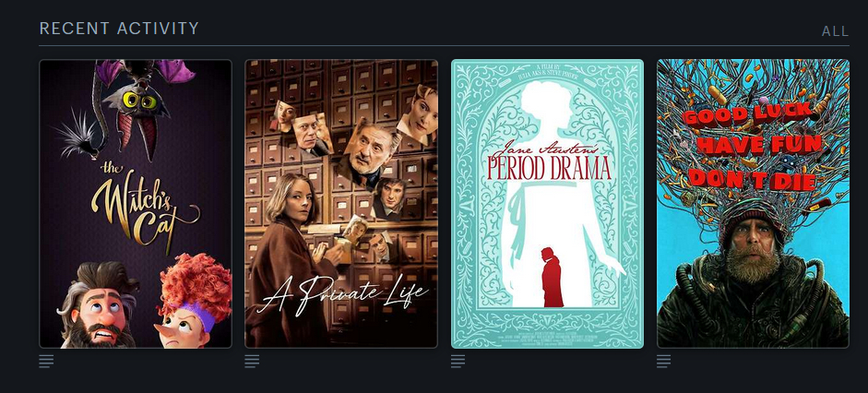Screen dimensions: 868x393
Task: Click the red GOOD LUCK block letters
Action: (x=746, y=117)
